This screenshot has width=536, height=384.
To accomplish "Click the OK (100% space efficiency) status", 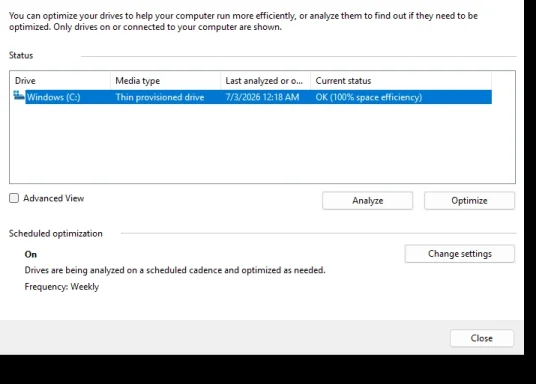I will click(368, 97).
